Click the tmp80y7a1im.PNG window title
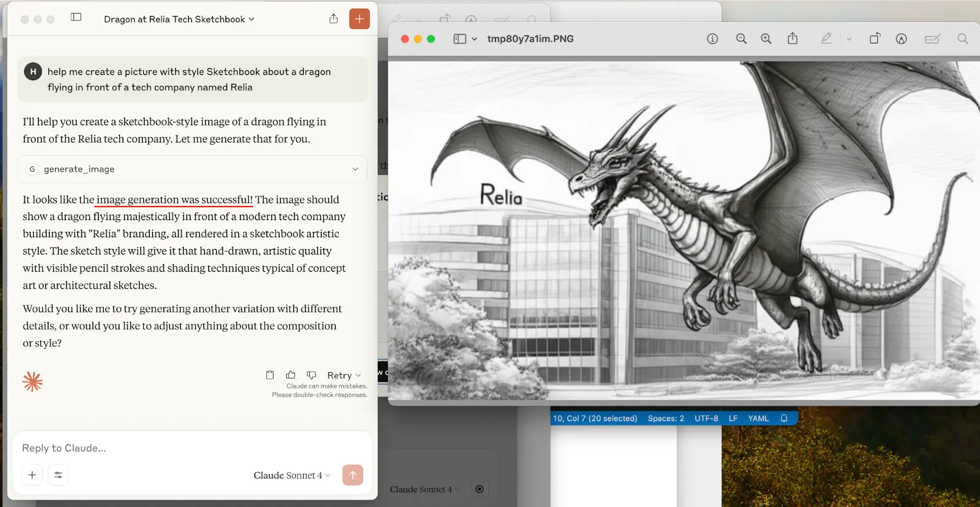The height and width of the screenshot is (507, 980). [x=530, y=39]
